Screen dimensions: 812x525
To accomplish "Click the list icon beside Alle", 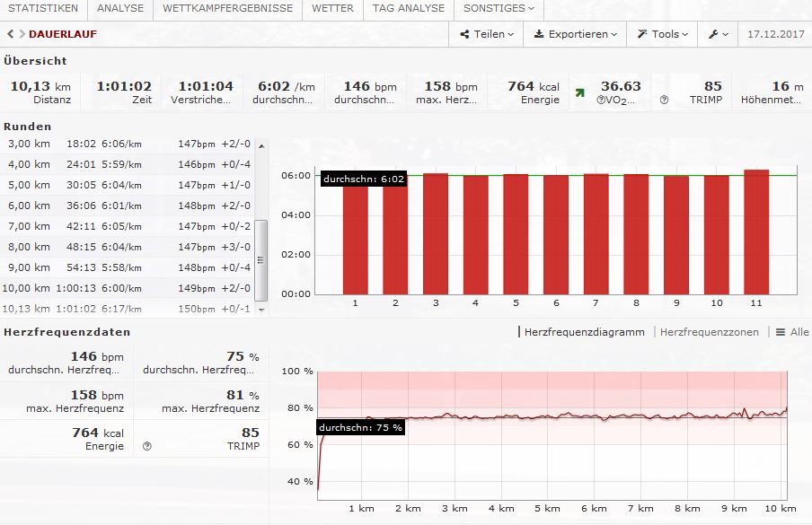I will point(781,332).
